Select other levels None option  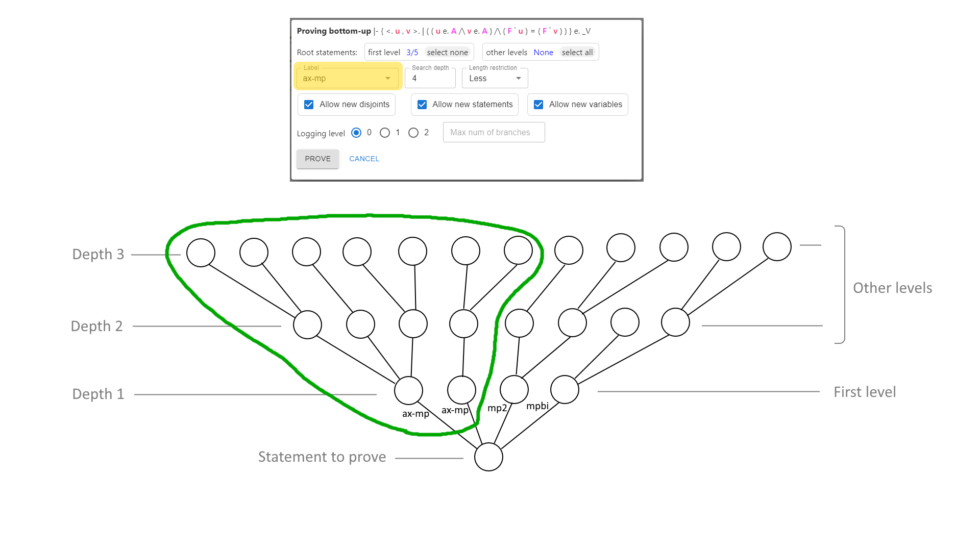click(543, 53)
